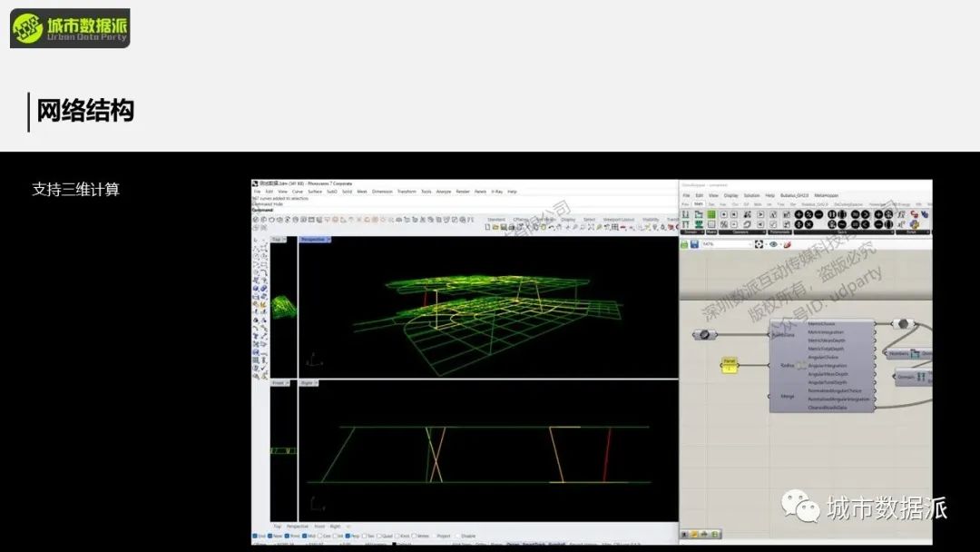980x552 pixels.
Task: Click the Project osnap button
Action: [x=443, y=536]
